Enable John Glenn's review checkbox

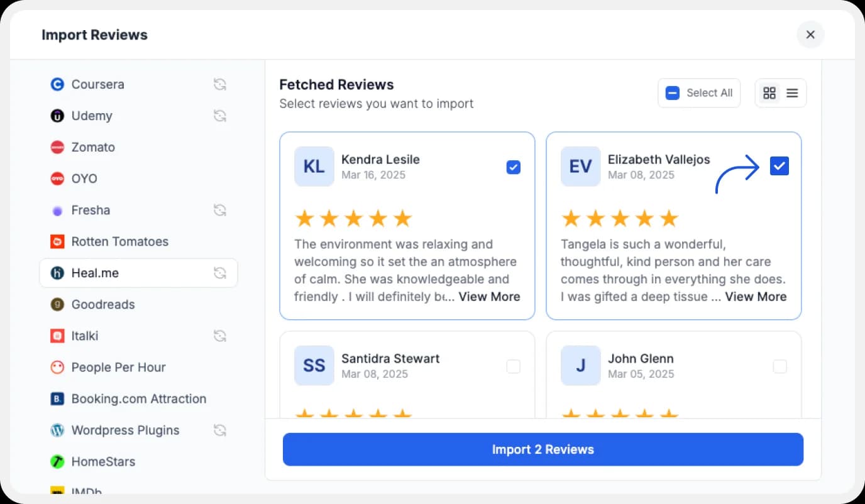click(780, 366)
